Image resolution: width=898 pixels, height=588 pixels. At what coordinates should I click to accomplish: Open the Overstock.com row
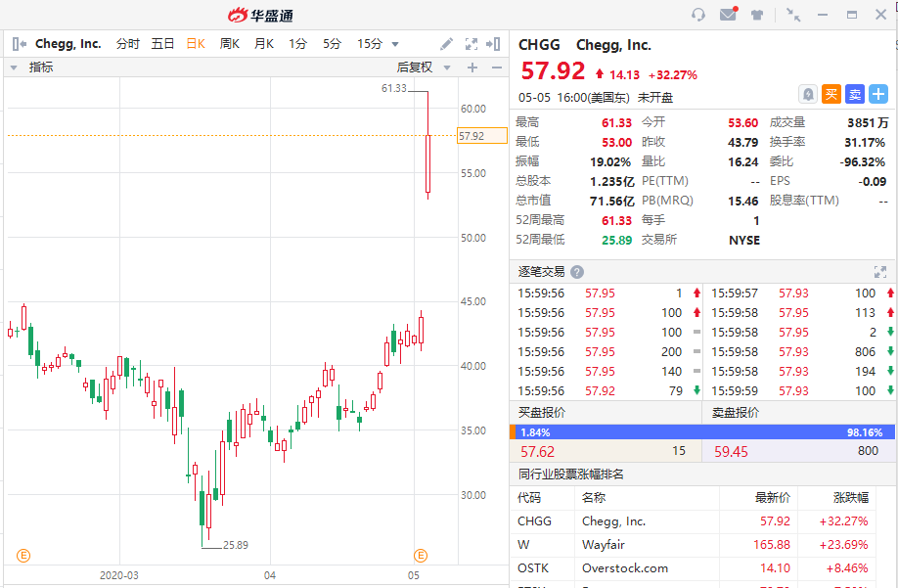click(694, 568)
